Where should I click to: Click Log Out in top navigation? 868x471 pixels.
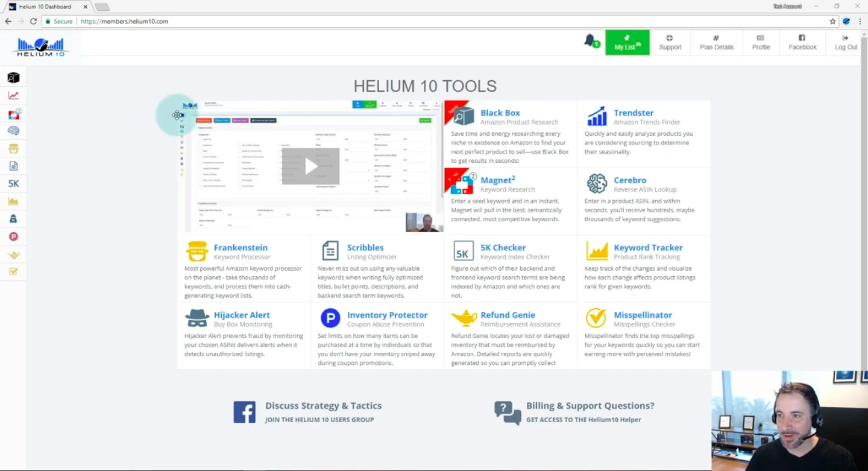click(x=846, y=43)
